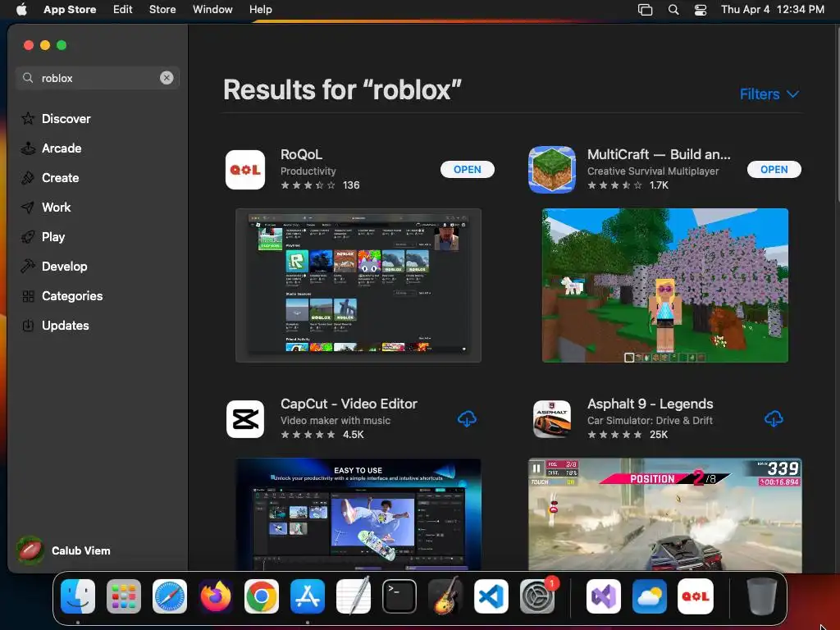Open Control Center in menu bar

[x=701, y=10]
